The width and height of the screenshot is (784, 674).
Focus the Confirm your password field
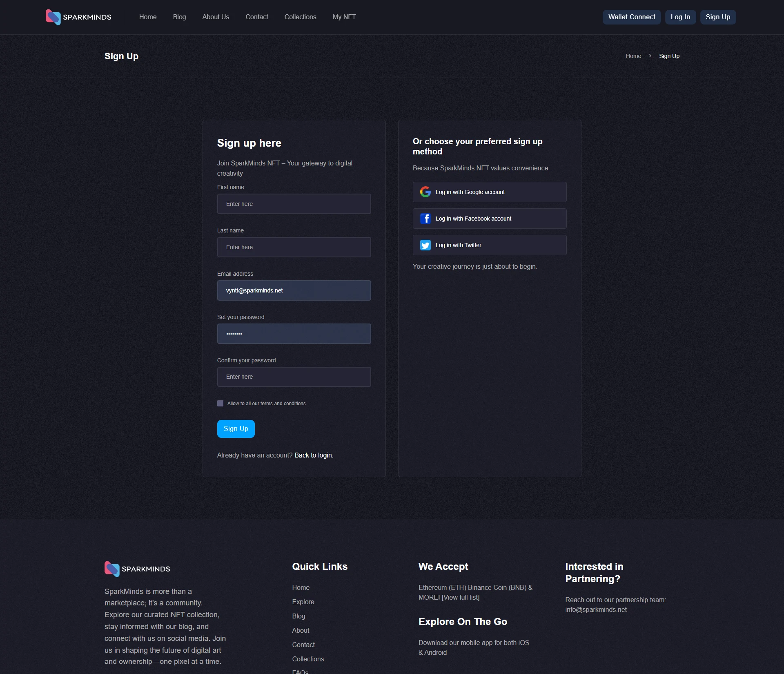[x=294, y=377]
